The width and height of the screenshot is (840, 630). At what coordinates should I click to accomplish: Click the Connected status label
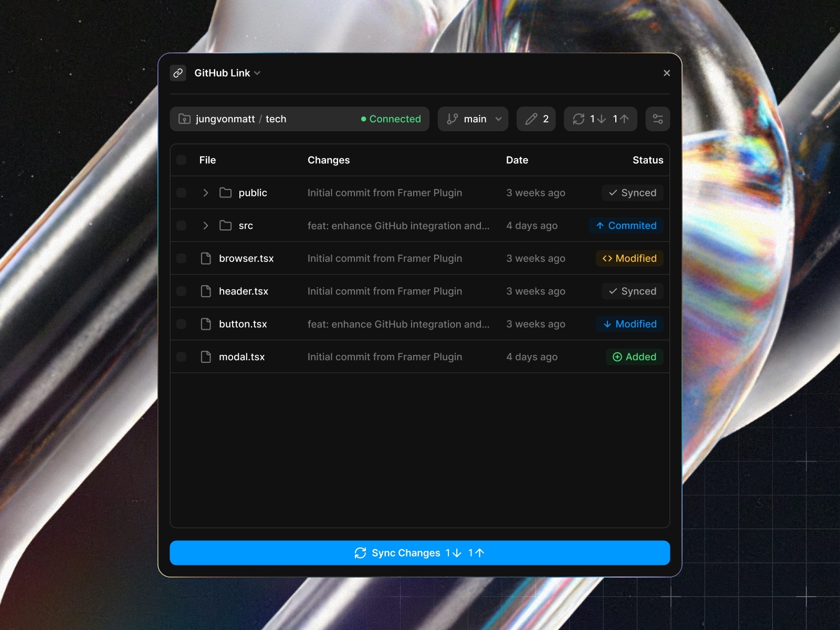pyautogui.click(x=391, y=119)
